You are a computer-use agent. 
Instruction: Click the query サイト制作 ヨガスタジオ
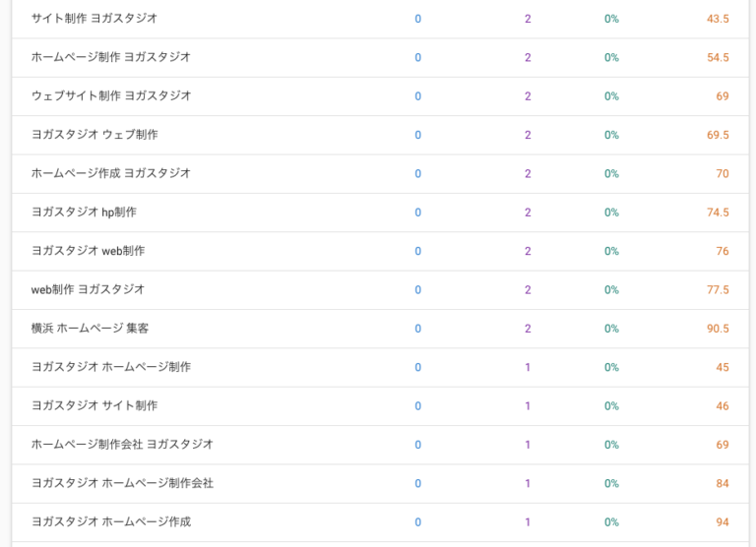pyautogui.click(x=94, y=19)
